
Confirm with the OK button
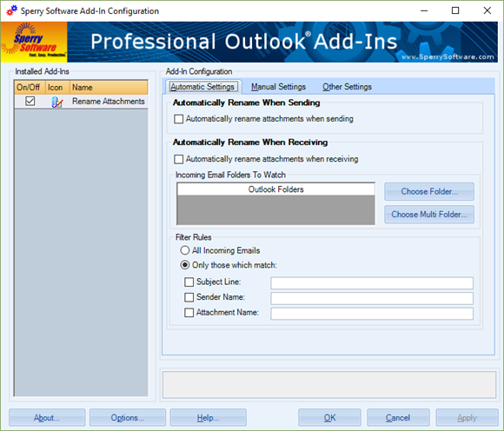(x=329, y=417)
